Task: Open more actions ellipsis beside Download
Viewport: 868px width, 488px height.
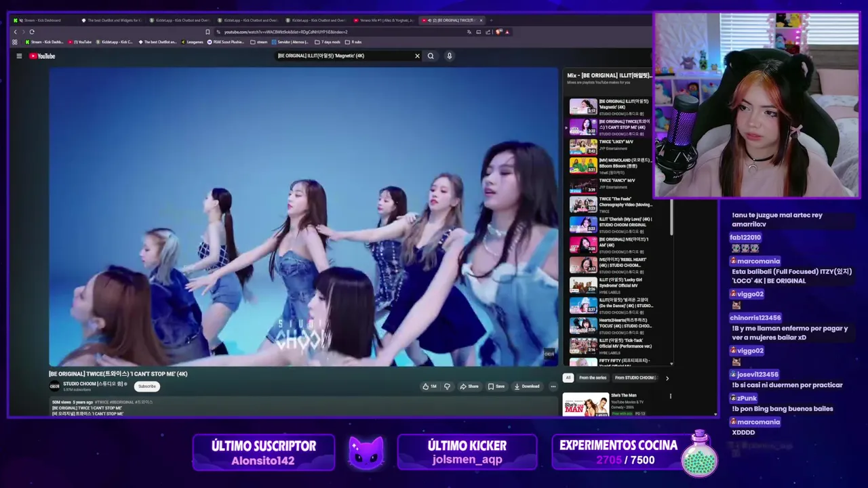Action: pos(553,386)
